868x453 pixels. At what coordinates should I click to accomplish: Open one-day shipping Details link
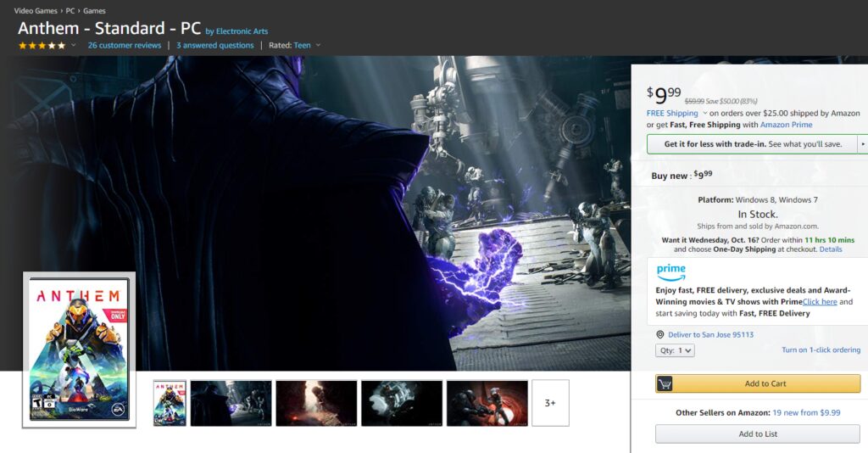coord(831,249)
